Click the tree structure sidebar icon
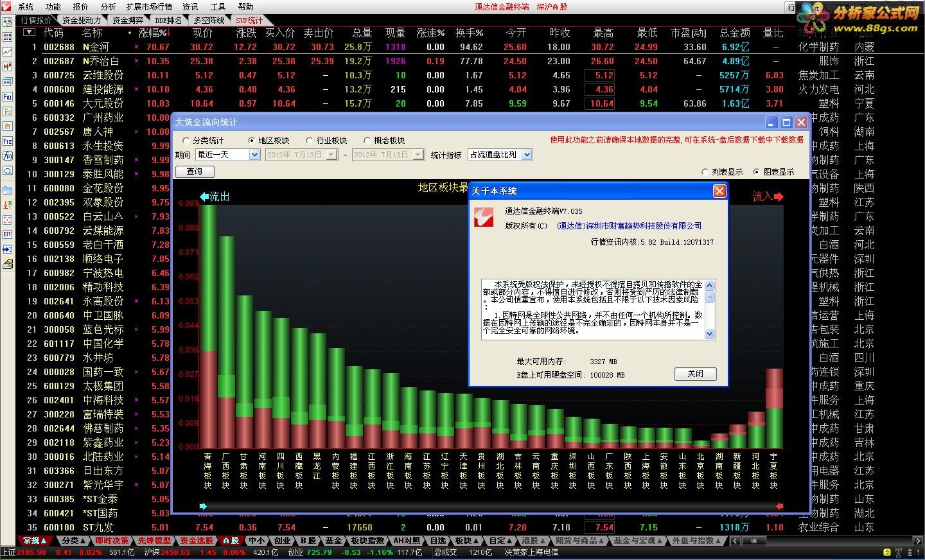This screenshot has height=560, width=925. coord(8,111)
